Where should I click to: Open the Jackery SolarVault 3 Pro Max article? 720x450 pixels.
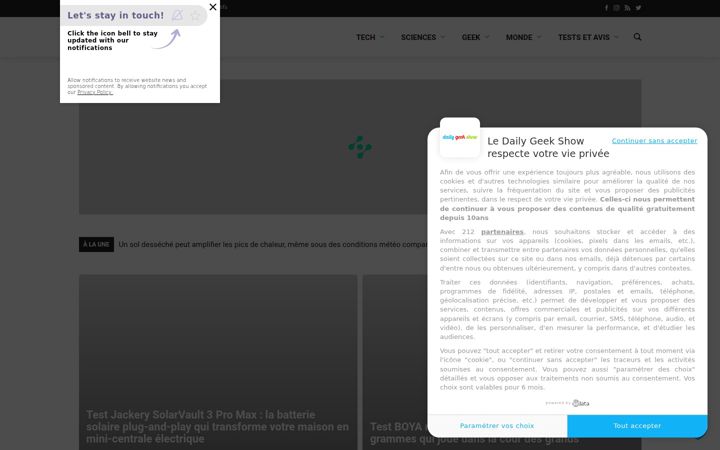(217, 427)
